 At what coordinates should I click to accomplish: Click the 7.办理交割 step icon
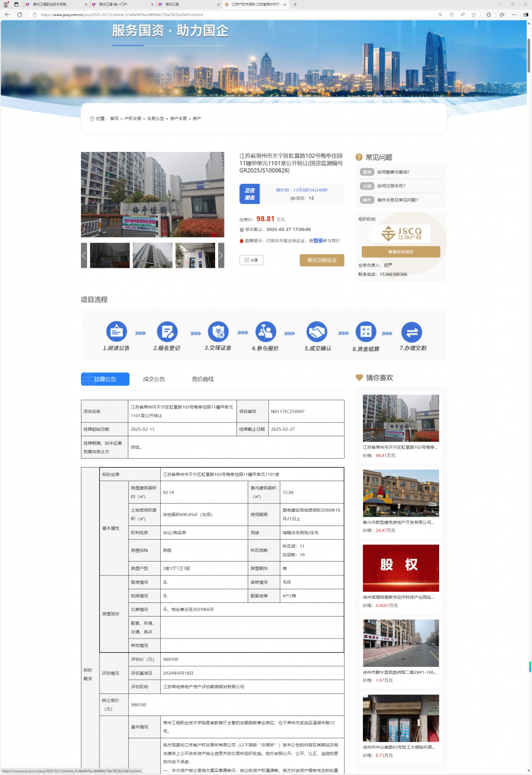(x=411, y=332)
